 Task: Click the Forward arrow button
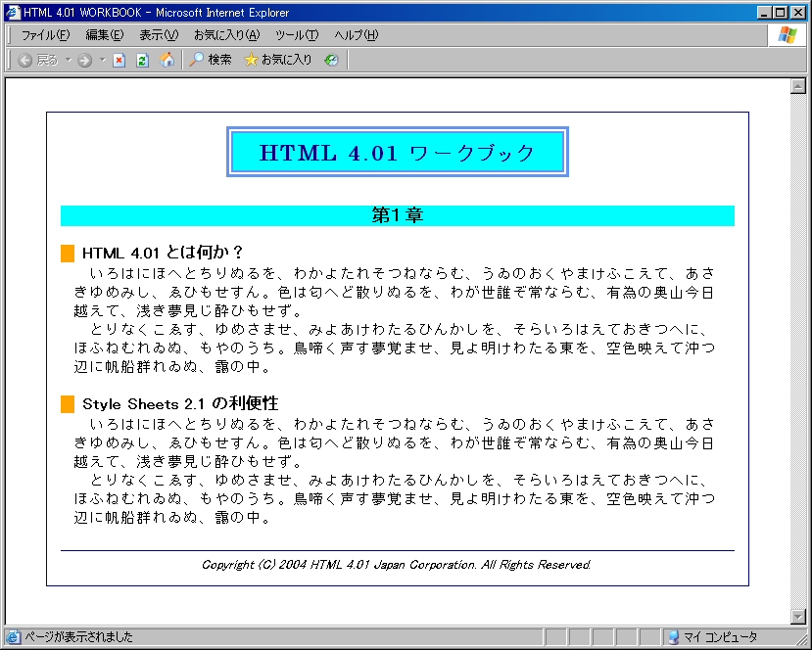coord(84,60)
